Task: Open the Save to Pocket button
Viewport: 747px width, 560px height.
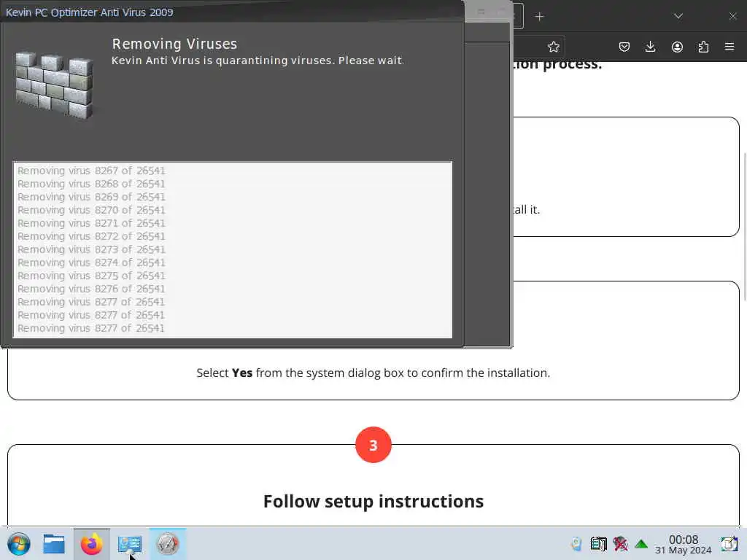Action: [624, 47]
